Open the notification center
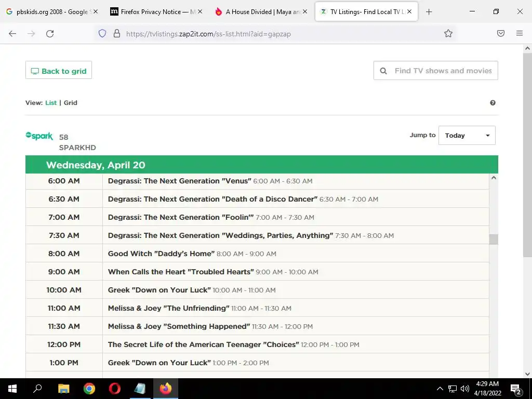Viewport: 532px width, 399px height. coord(516,389)
